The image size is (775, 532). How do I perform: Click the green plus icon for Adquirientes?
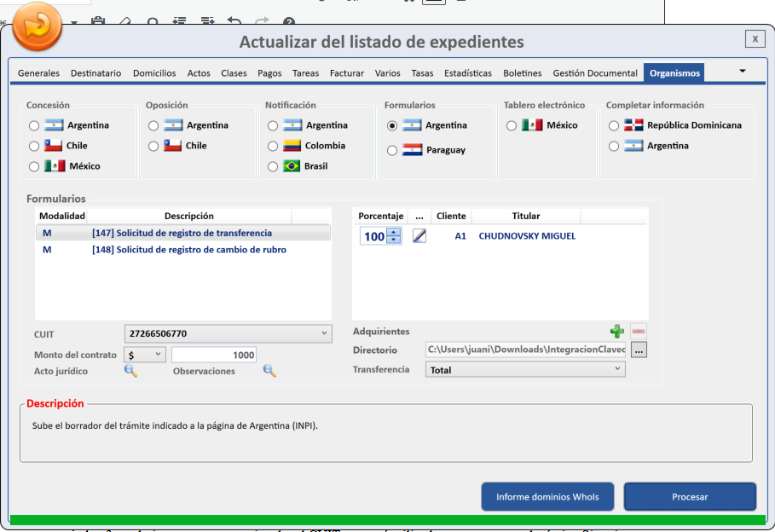click(616, 331)
